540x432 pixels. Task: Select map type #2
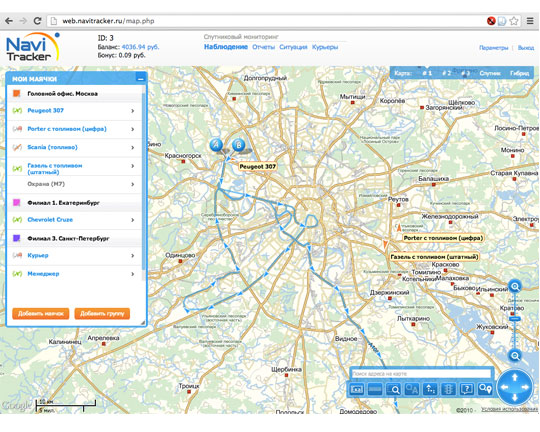(446, 73)
